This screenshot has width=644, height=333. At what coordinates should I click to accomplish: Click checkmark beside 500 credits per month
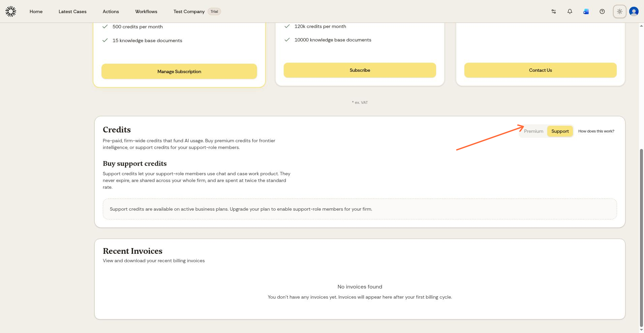coord(105,26)
